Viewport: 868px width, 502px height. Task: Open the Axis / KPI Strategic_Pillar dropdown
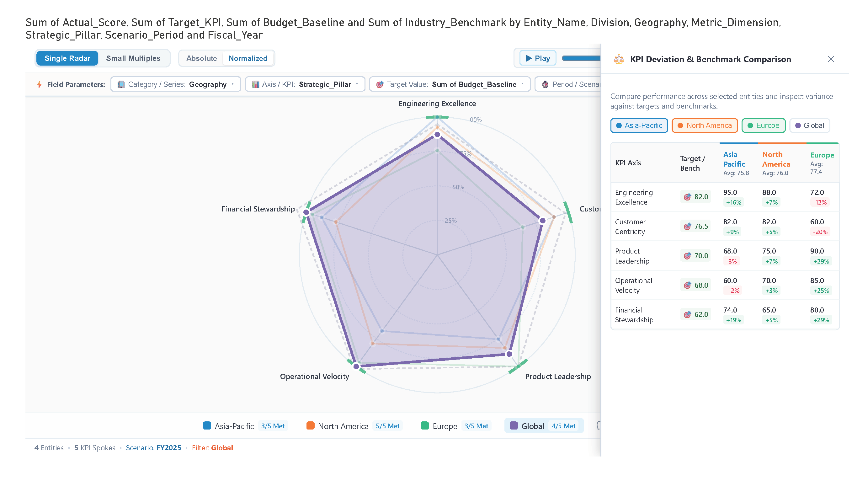tap(305, 84)
